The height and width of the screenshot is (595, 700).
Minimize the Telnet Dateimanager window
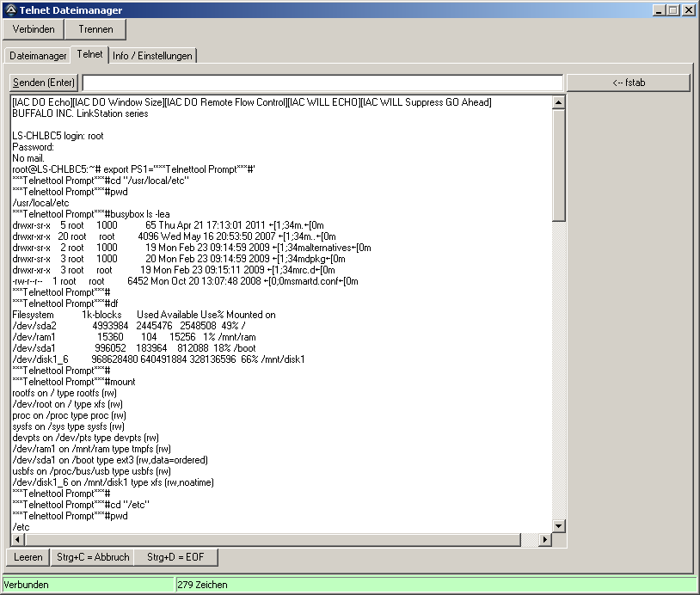coord(658,10)
